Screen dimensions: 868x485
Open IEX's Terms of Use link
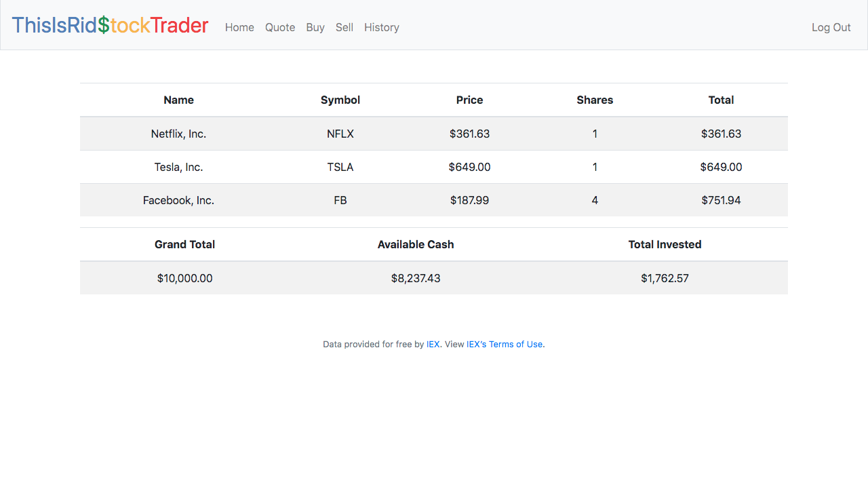(x=505, y=344)
